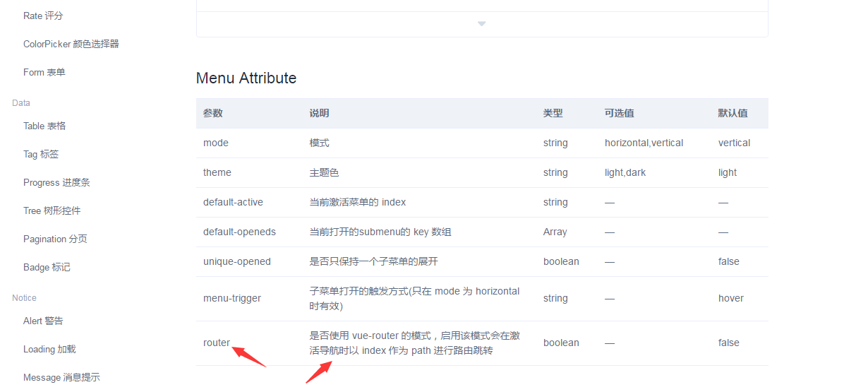Screen dimensions: 868x392
Task: Select the theme parameter cell
Action: coord(217,172)
